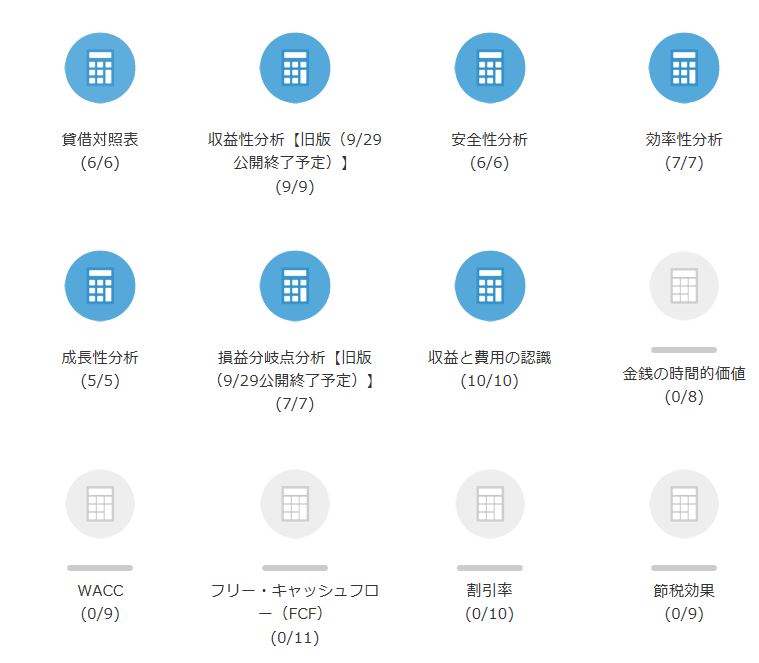
Task: Open the 収益性分析 旧版 calculator icon
Action: [295, 68]
